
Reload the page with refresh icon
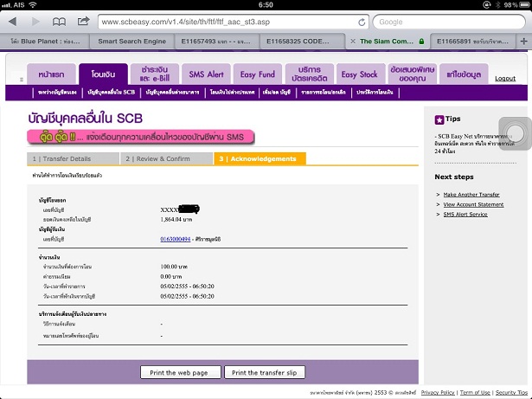362,23
